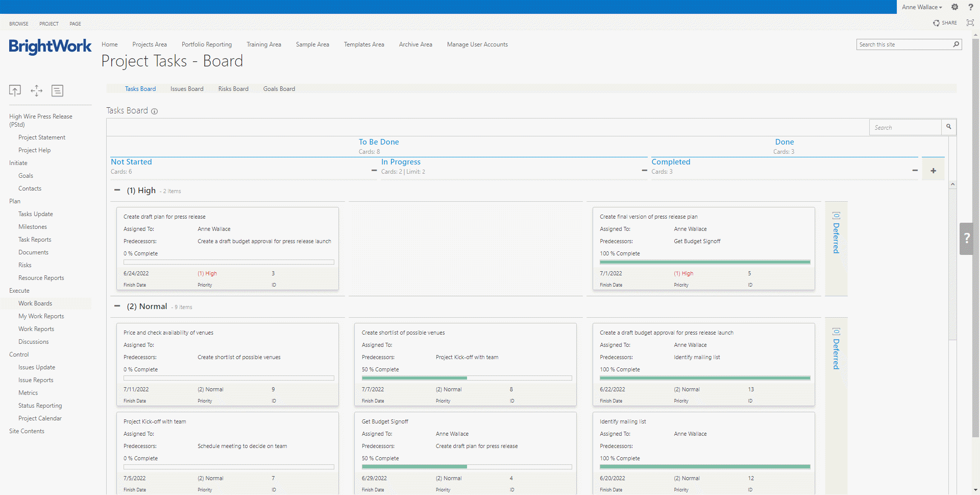980x495 pixels.
Task: Click the document lines icon in sidebar
Action: click(57, 90)
